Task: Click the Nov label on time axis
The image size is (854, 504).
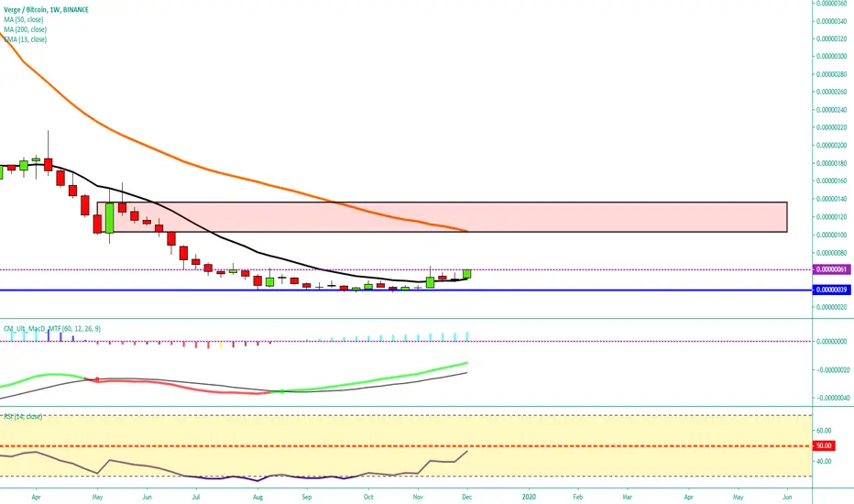Action: 418,497
